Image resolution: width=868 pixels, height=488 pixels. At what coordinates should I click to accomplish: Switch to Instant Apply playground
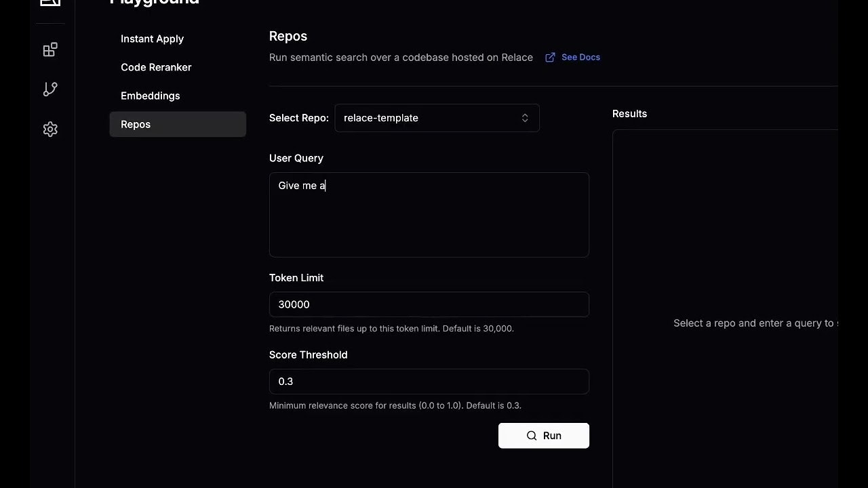coord(152,39)
